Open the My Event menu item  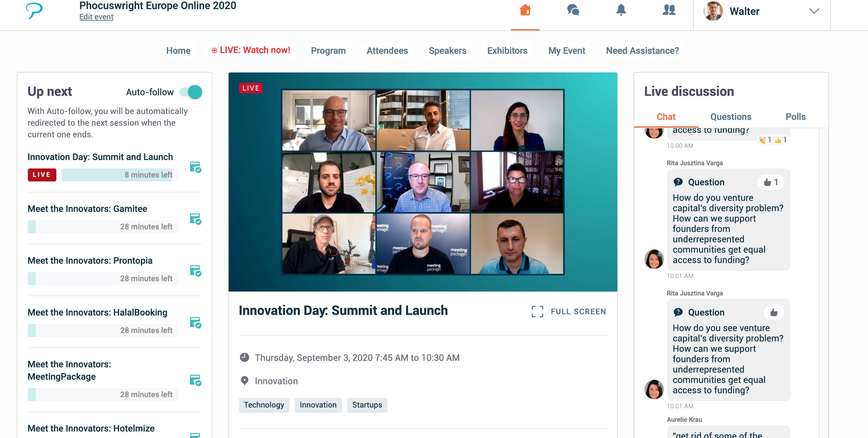pos(566,51)
